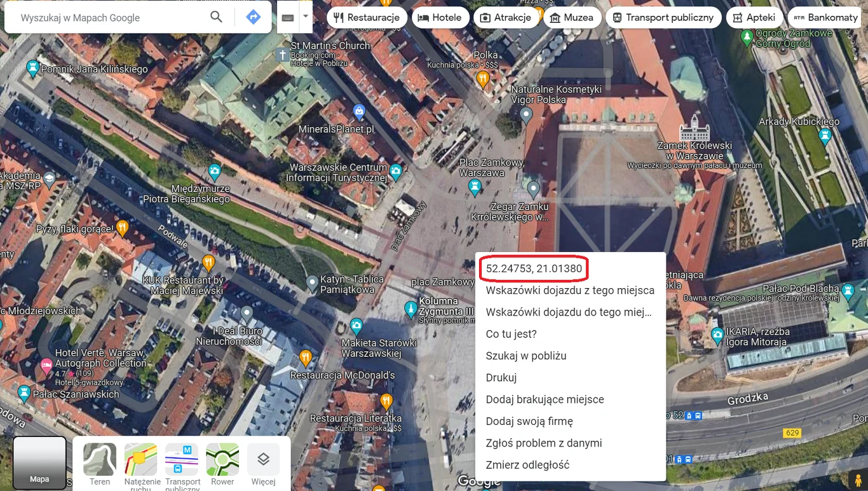
Task: Open the search magnifier icon
Action: tap(216, 17)
